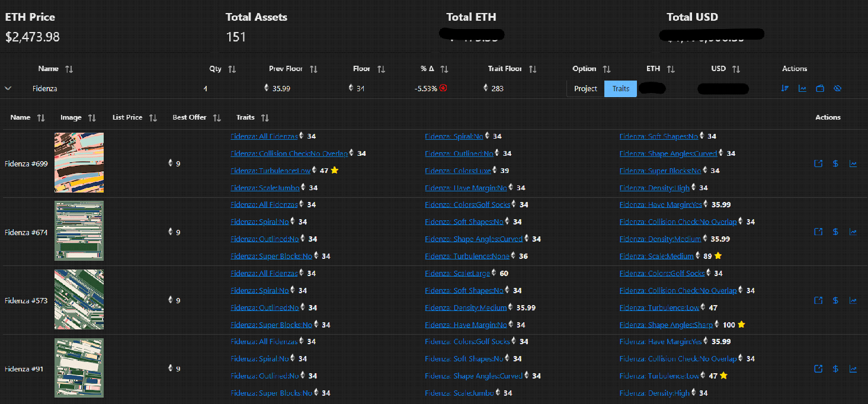Sort by the ETH column

click(x=671, y=69)
